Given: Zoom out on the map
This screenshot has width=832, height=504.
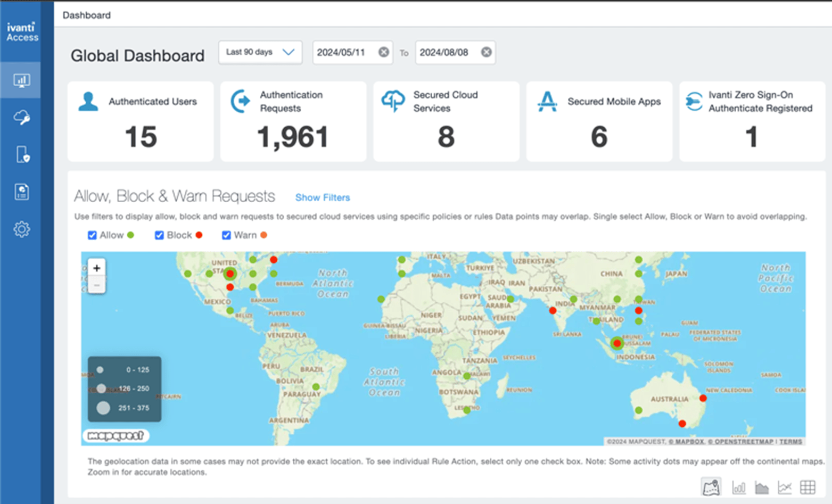Looking at the screenshot, I should [x=97, y=286].
